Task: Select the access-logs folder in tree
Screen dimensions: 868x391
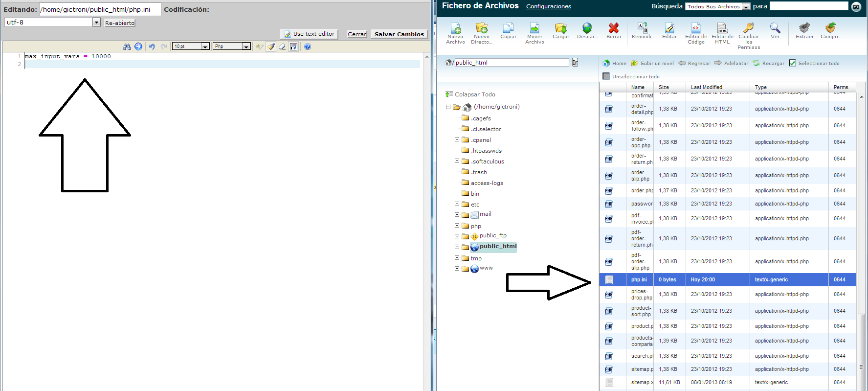Action: tap(487, 183)
